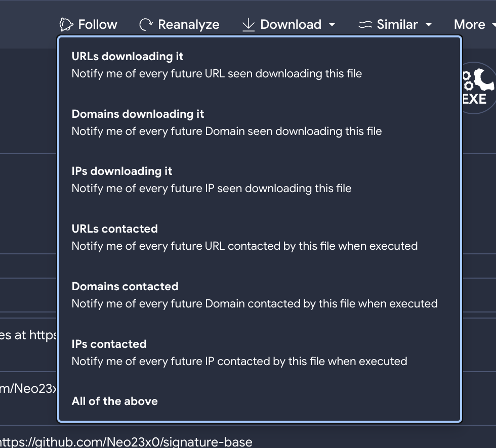Click the Similar wavy lines icon

tap(365, 24)
